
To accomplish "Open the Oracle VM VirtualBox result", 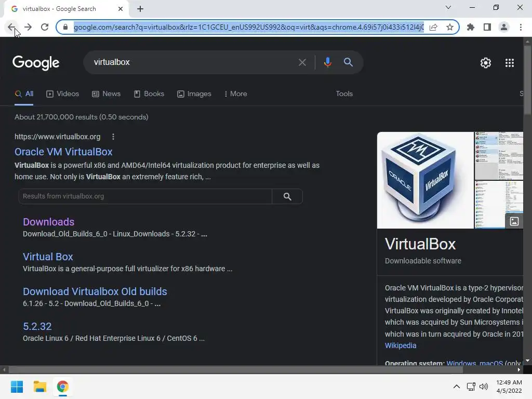I will (63, 152).
